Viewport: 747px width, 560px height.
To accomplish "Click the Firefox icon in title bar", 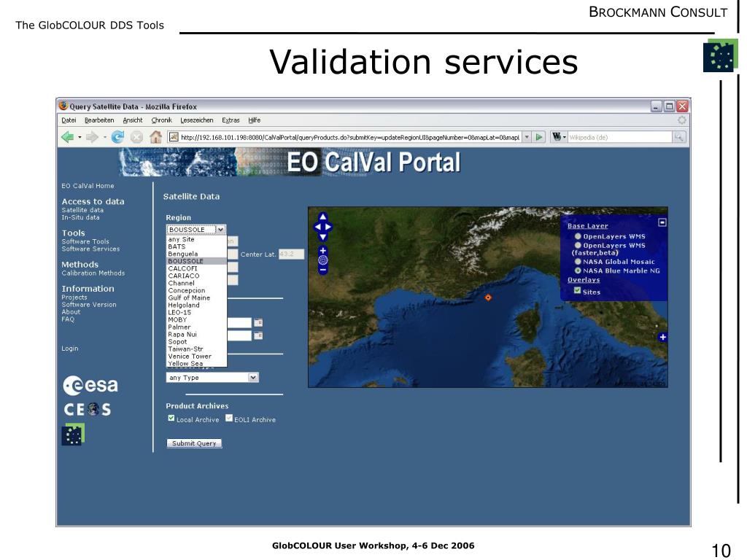I will click(x=63, y=106).
